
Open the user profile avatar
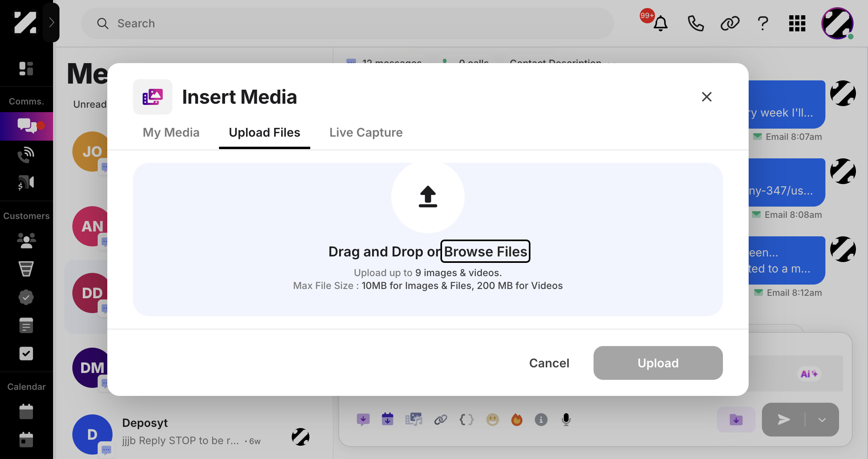click(x=837, y=23)
